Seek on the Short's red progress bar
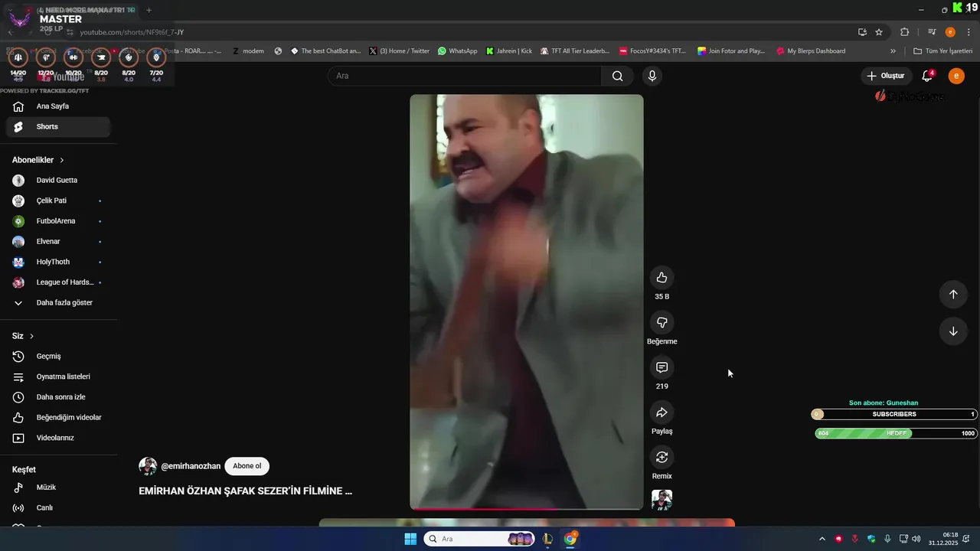Image resolution: width=980 pixels, height=551 pixels. point(526,508)
